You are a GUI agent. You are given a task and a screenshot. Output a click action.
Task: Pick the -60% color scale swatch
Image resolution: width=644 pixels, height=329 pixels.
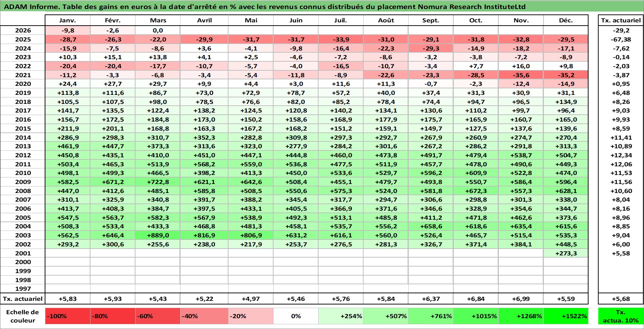tap(158, 316)
